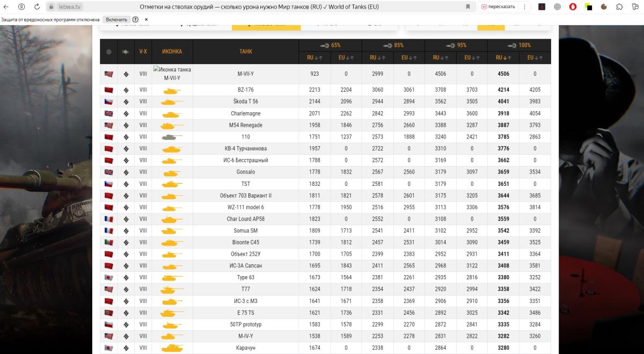Click the vehicle type icon in header
Screen dimensions: 644x354
tap(126, 52)
